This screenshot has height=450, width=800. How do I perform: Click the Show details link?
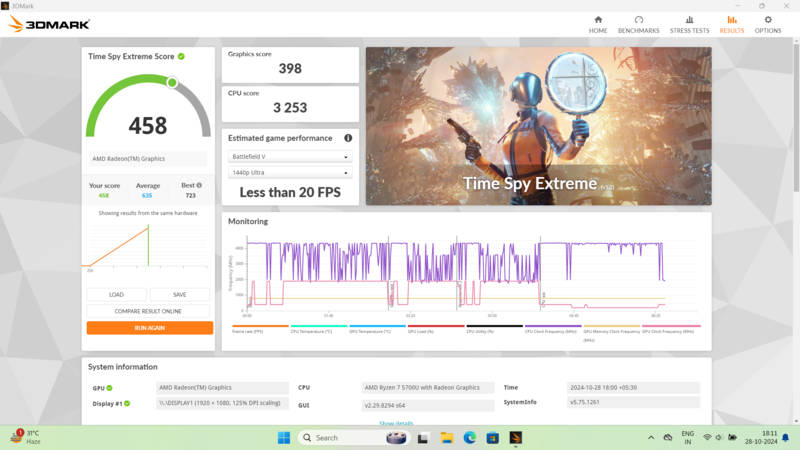click(x=396, y=423)
